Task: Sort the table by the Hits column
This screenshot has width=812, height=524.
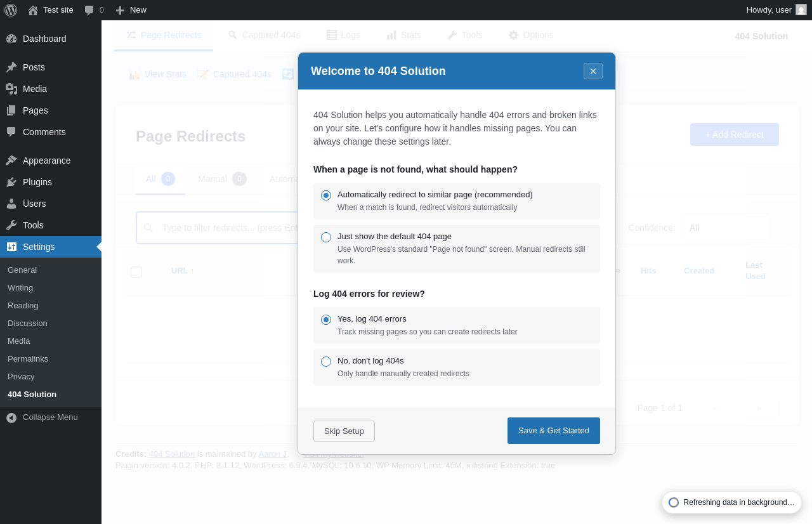Action: (648, 271)
